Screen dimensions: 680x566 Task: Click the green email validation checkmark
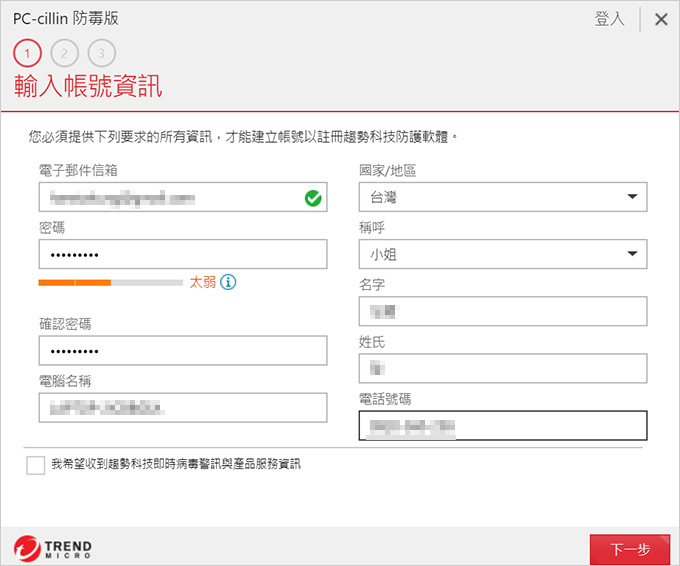(313, 198)
